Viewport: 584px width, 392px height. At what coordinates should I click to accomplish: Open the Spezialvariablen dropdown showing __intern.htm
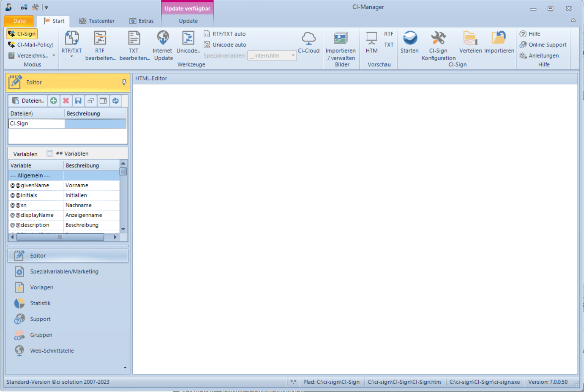click(293, 55)
